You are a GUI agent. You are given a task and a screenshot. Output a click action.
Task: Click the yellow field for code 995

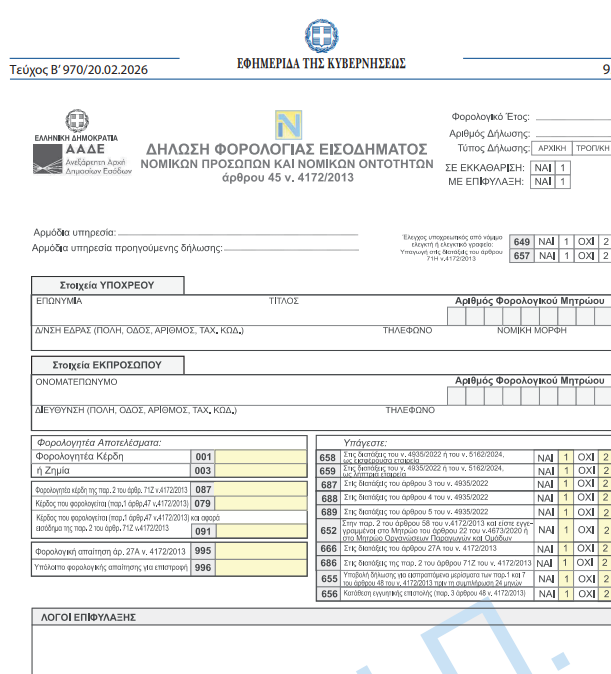tap(260, 551)
